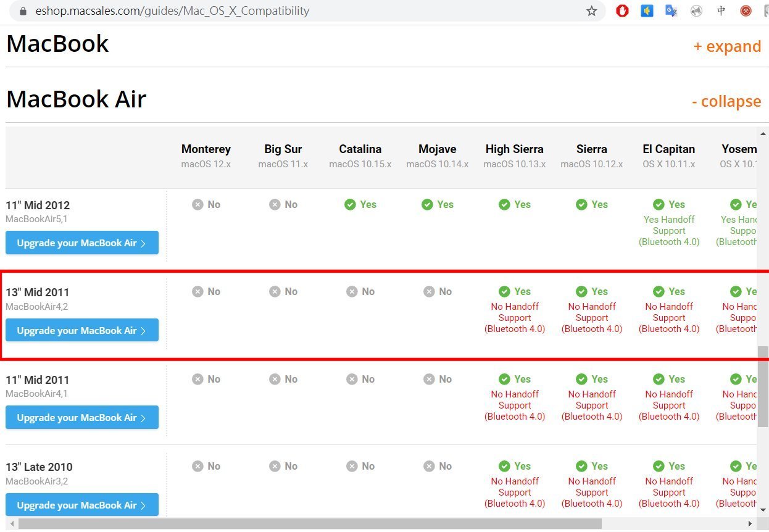769x532 pixels.
Task: Click Upgrade button for 13" Late 2010
Action: point(82,505)
